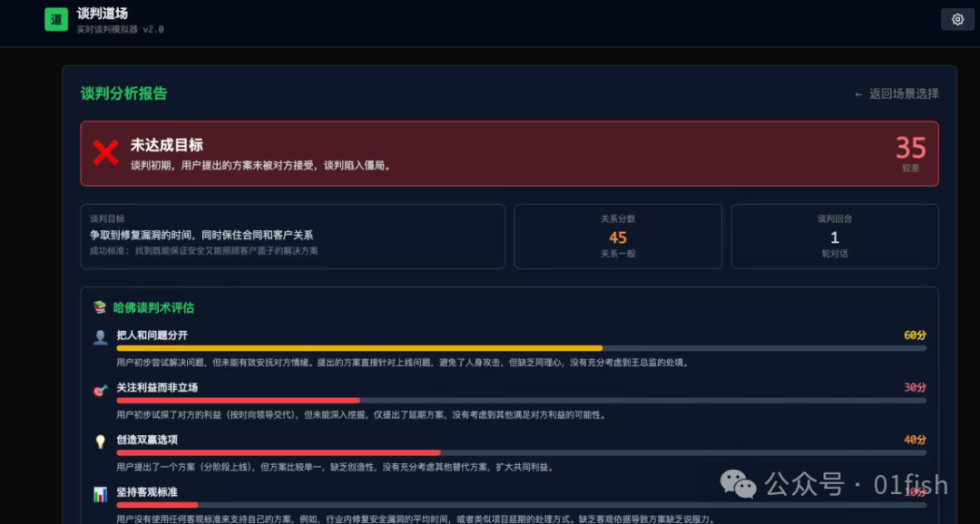Click the target icon beside 关注利益而非立场

click(100, 390)
